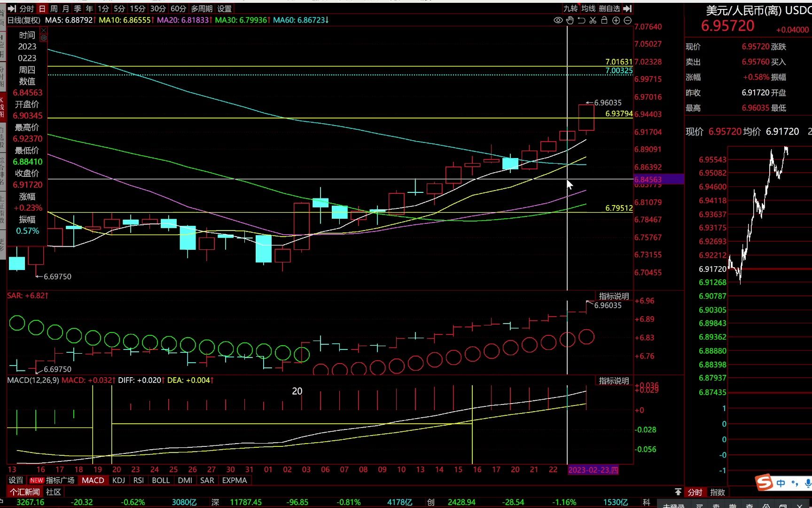
Task: Click the right-arrow icon next to 删自选
Action: [x=627, y=8]
